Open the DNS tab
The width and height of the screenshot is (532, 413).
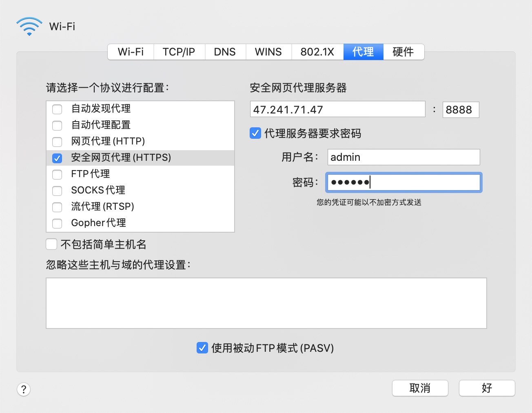225,52
